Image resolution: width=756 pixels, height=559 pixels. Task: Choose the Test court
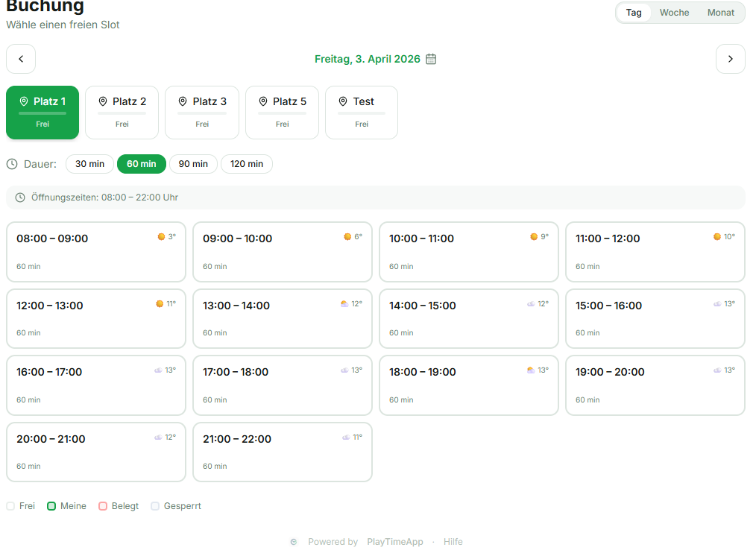362,112
